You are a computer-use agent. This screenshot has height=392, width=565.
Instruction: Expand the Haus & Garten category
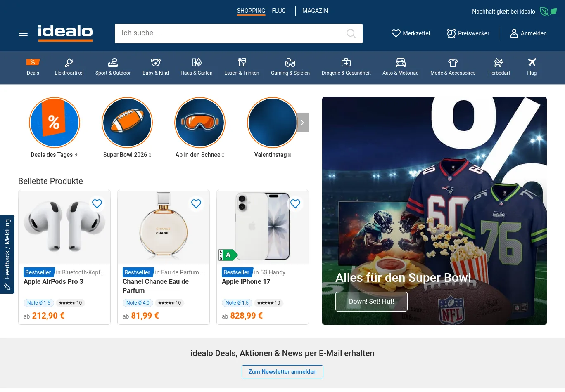[197, 67]
